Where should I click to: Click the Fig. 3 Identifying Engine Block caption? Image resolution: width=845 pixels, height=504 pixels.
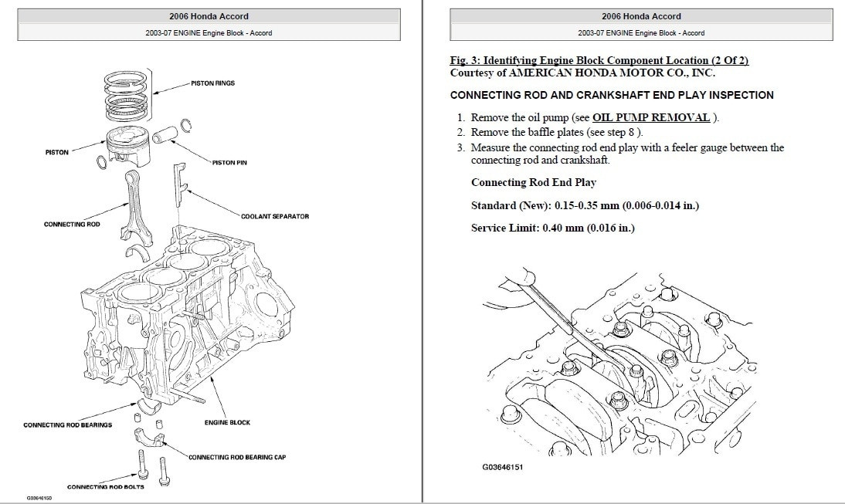(599, 60)
